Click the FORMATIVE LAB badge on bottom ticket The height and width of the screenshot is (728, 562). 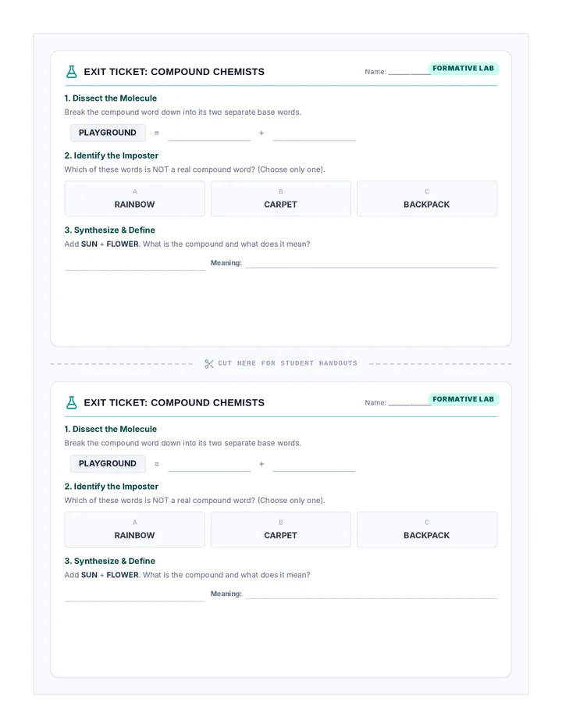[x=463, y=399]
